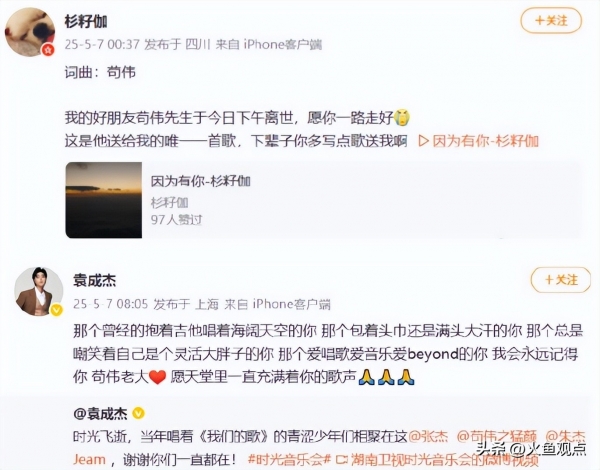Play the 因为有你-杉籽伽 song link
This screenshot has width=600, height=470.
(479, 141)
